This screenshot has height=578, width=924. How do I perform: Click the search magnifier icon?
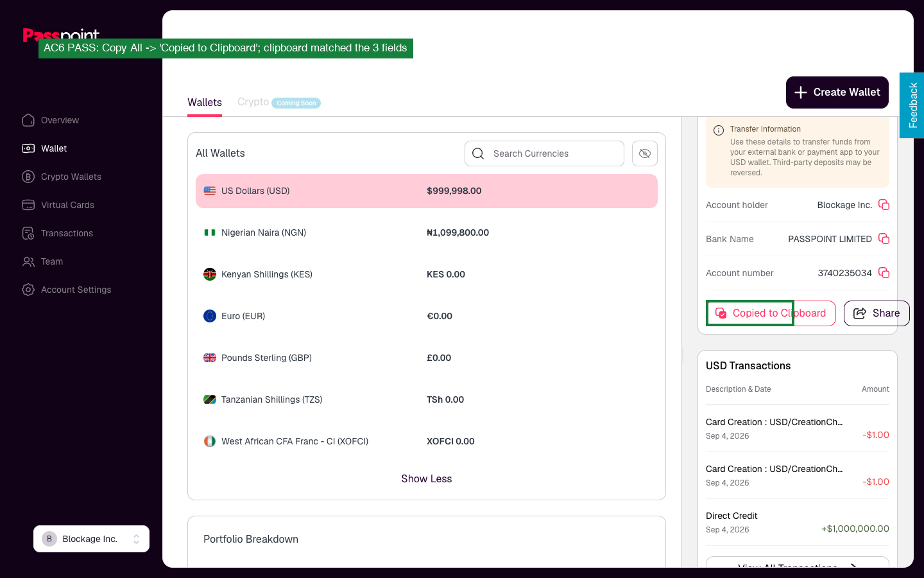[x=478, y=153]
